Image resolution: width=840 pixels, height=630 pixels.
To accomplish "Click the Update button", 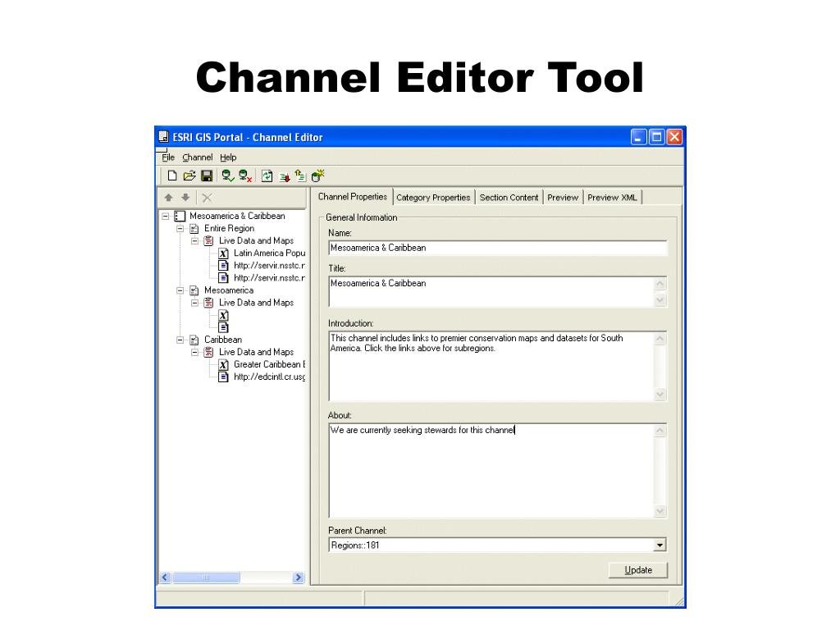I will pyautogui.click(x=638, y=570).
